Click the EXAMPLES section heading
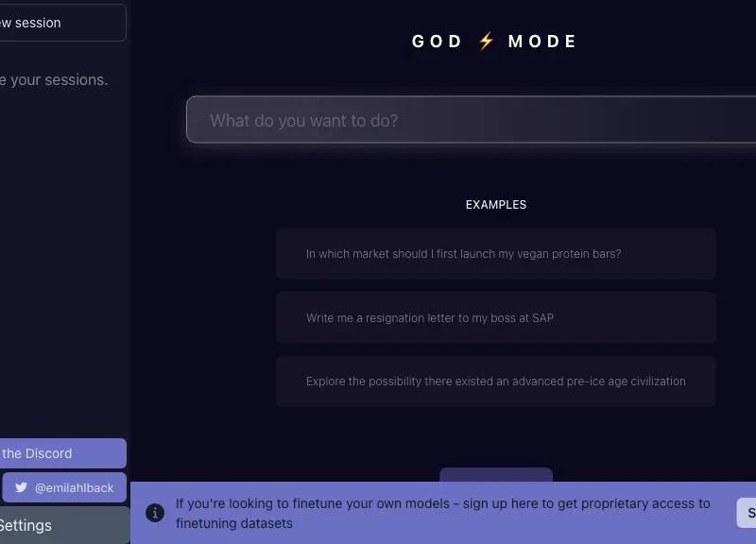The width and height of the screenshot is (756, 544). pos(495,204)
